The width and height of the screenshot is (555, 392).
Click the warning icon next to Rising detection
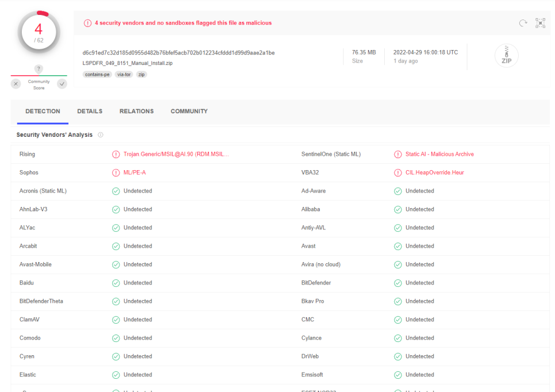116,154
